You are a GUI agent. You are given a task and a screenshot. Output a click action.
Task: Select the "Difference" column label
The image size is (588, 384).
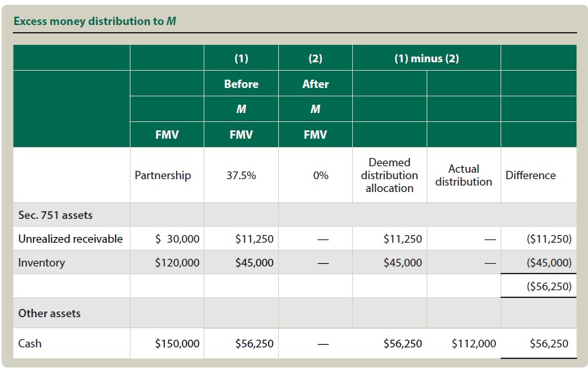[x=530, y=175]
